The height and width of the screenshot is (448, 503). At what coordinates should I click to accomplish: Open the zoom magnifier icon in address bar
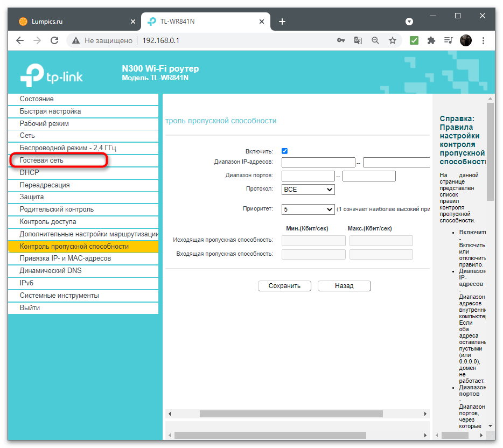(375, 40)
